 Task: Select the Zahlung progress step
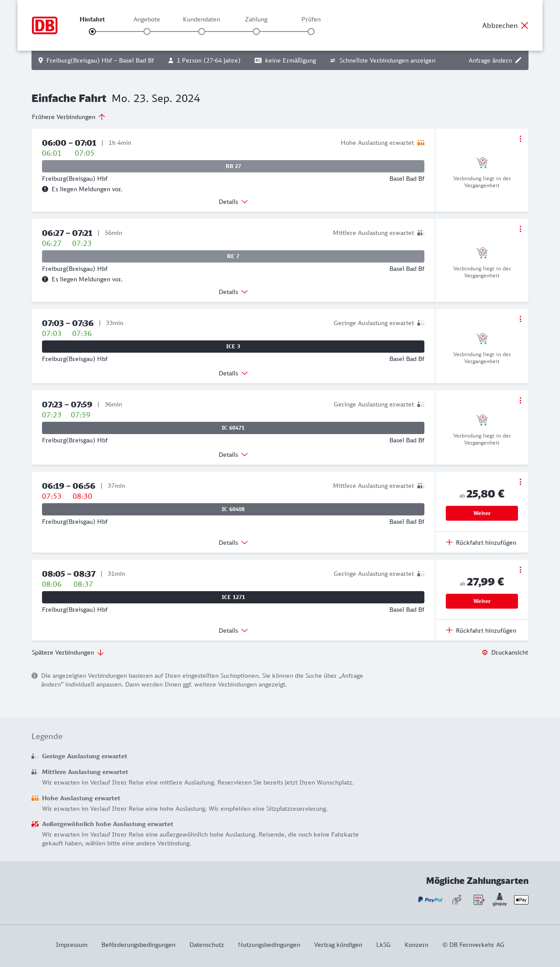pos(256,31)
